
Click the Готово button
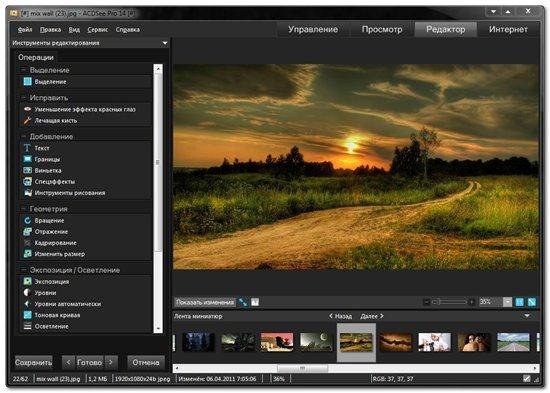coord(89,362)
